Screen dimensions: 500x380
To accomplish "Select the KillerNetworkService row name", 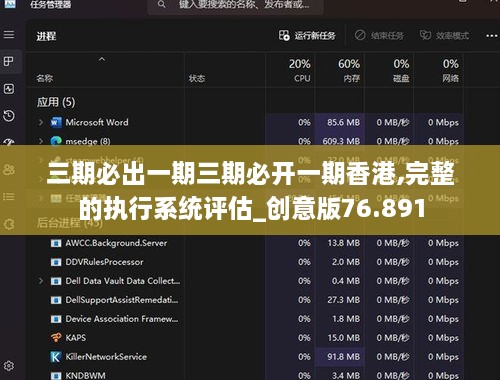I will pos(106,357).
